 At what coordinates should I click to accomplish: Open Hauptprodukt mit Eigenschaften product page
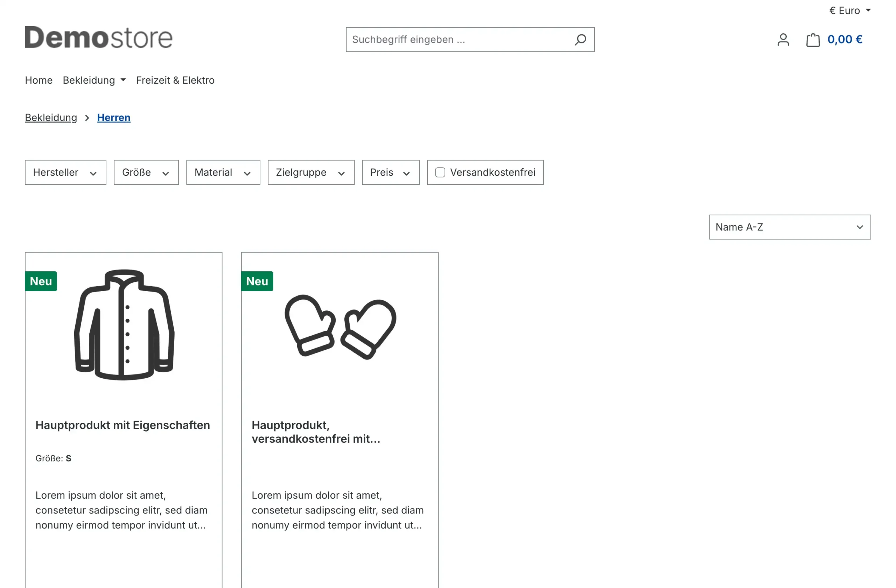(123, 425)
